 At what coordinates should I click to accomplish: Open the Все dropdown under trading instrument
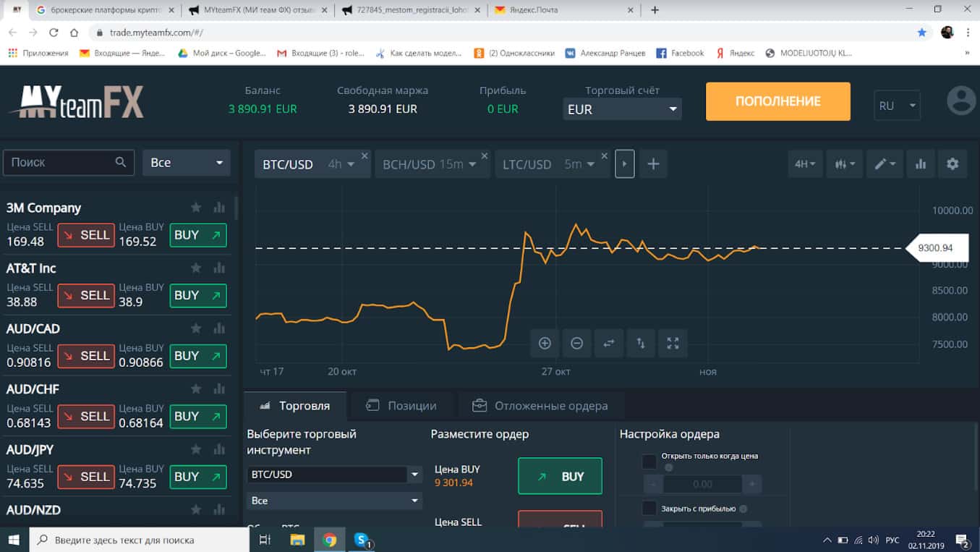[335, 501]
